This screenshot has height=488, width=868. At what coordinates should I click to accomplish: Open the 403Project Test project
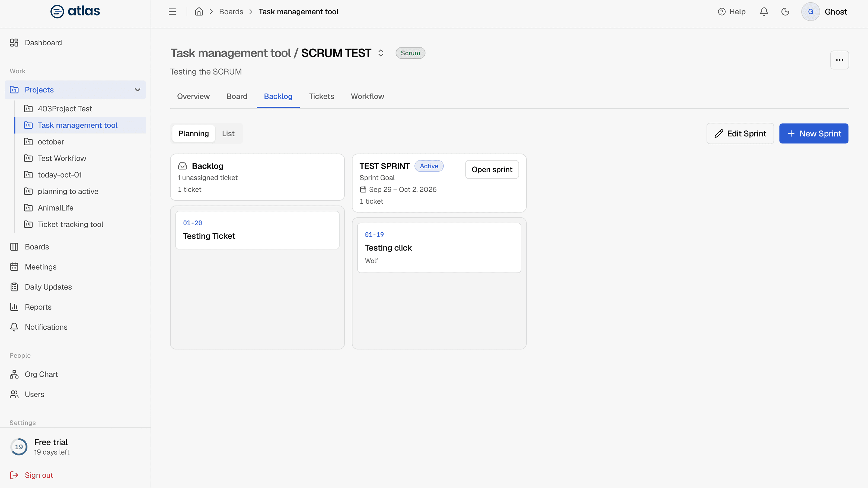click(x=80, y=109)
